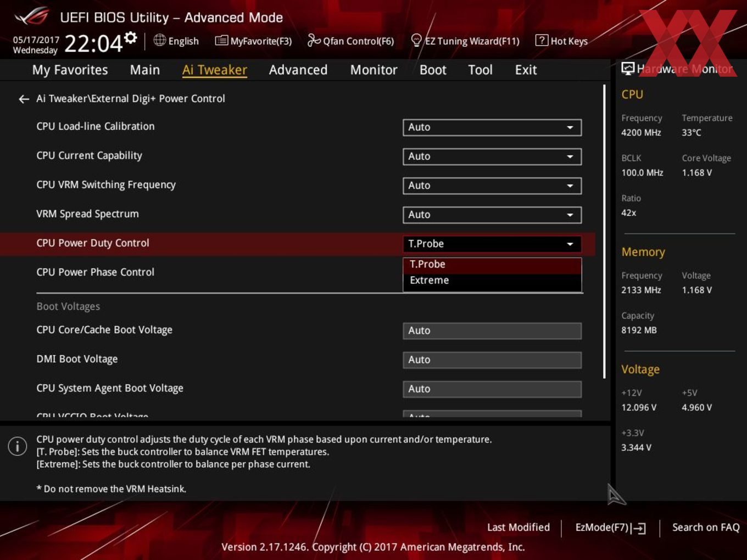This screenshot has height=560, width=747.
Task: Click CPU frequency value 4200 MHz
Action: pyautogui.click(x=641, y=133)
